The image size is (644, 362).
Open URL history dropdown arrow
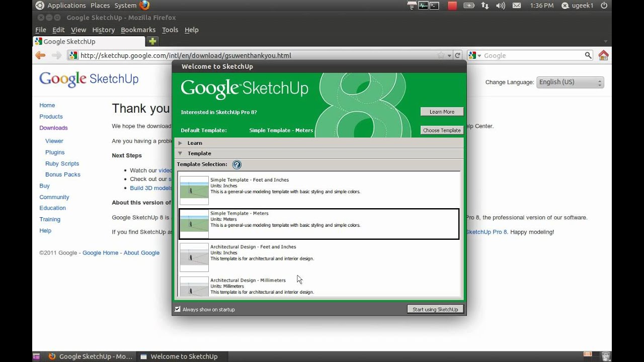click(x=449, y=55)
